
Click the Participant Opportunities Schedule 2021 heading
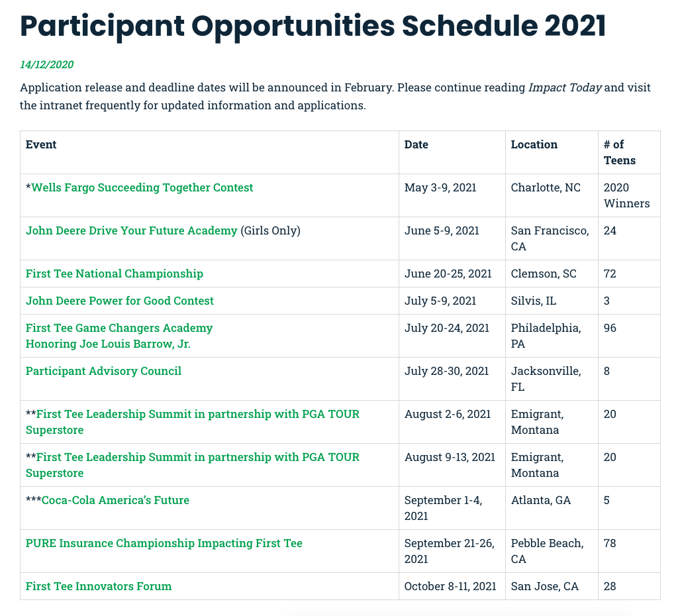coord(313,26)
